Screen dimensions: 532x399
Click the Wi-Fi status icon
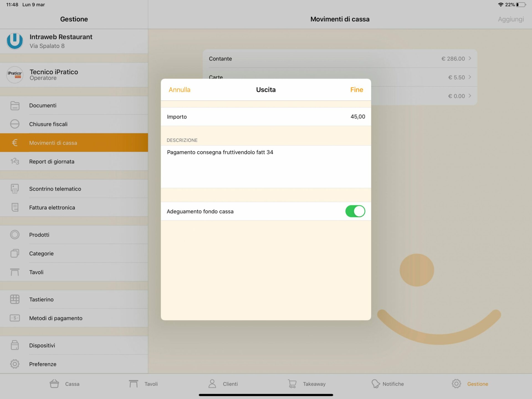click(x=500, y=4)
